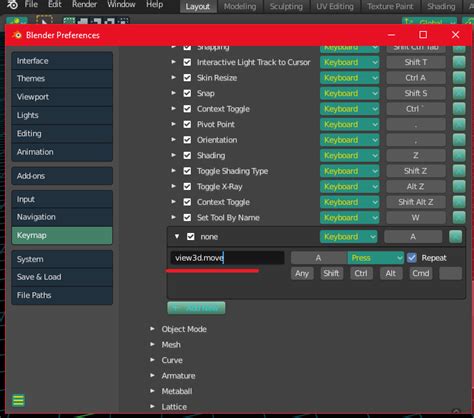The image size is (474, 418).
Task: Remove the Skin Resize keymap entry
Action: (x=459, y=78)
